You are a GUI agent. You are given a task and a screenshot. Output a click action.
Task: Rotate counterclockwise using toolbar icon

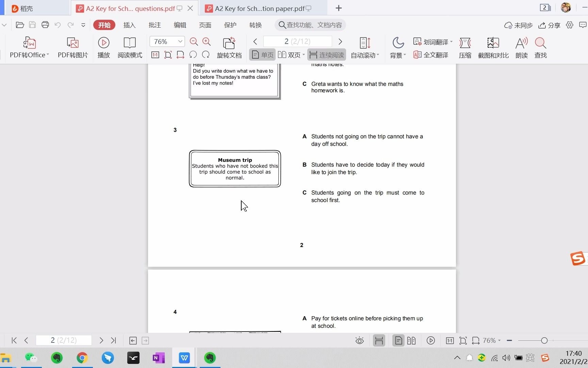(x=193, y=55)
